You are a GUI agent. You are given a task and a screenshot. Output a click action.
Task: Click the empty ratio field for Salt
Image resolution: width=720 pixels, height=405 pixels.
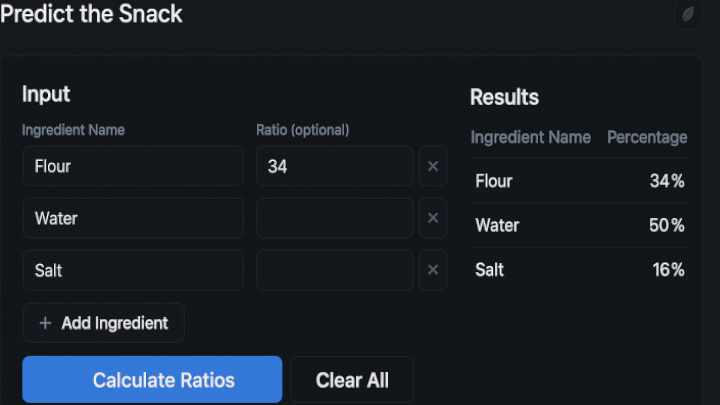tap(335, 270)
